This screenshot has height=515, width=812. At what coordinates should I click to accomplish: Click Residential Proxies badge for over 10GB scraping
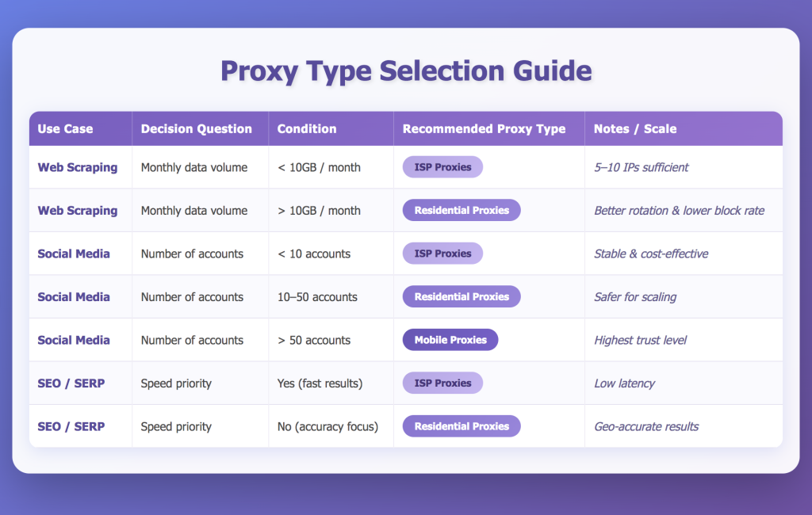pyautogui.click(x=462, y=210)
